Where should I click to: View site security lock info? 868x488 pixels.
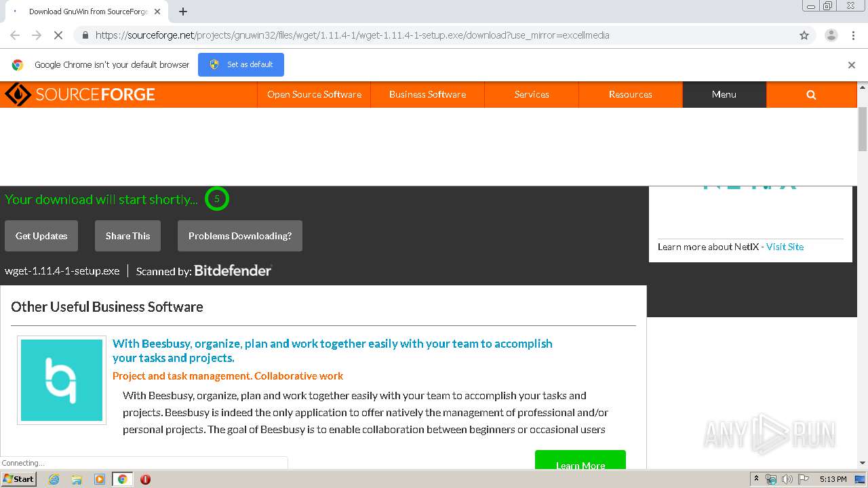84,35
